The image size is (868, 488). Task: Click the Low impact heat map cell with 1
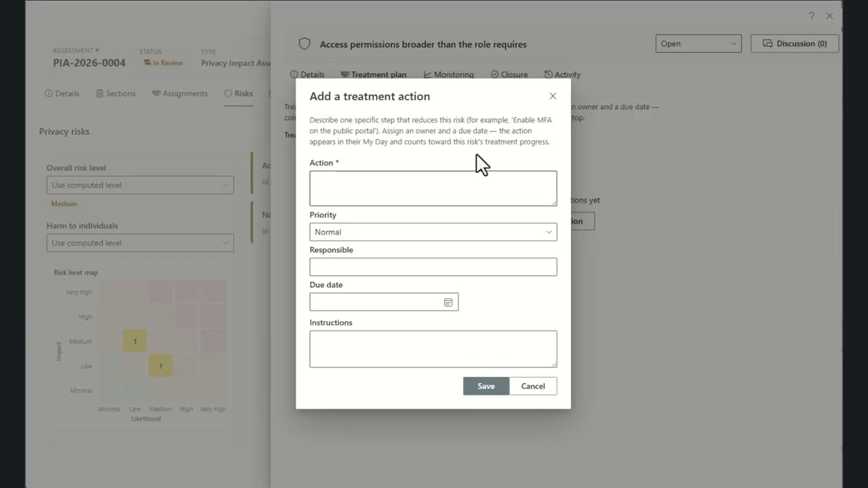[161, 366]
